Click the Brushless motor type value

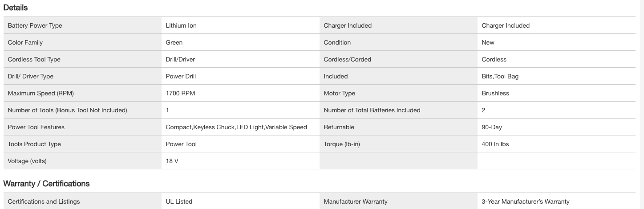[495, 93]
